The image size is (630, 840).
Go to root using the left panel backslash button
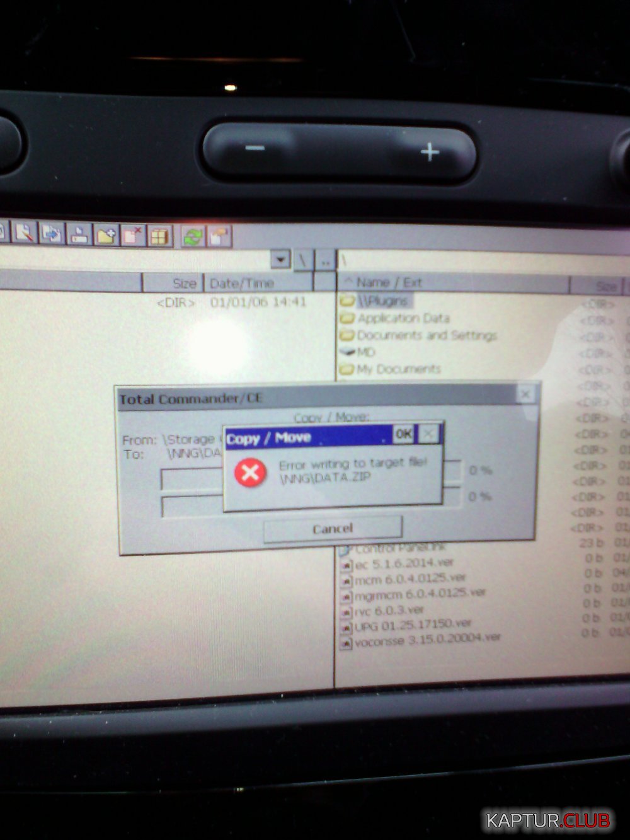click(303, 259)
